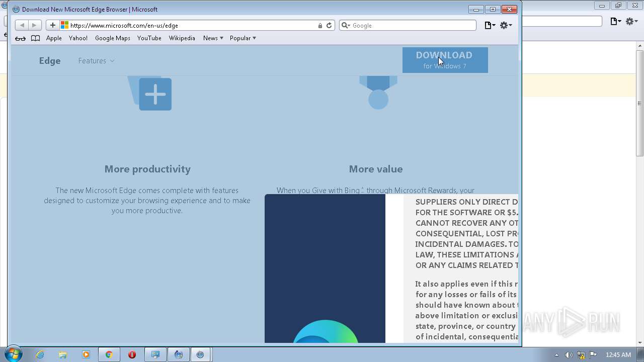
Task: Open Windows Explorer folder taskbar icon
Action: [63, 354]
